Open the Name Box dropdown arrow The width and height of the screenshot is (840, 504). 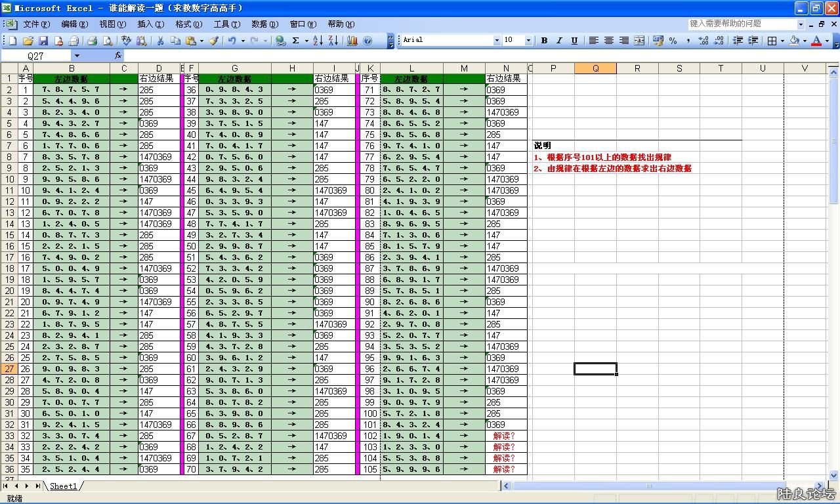click(77, 56)
